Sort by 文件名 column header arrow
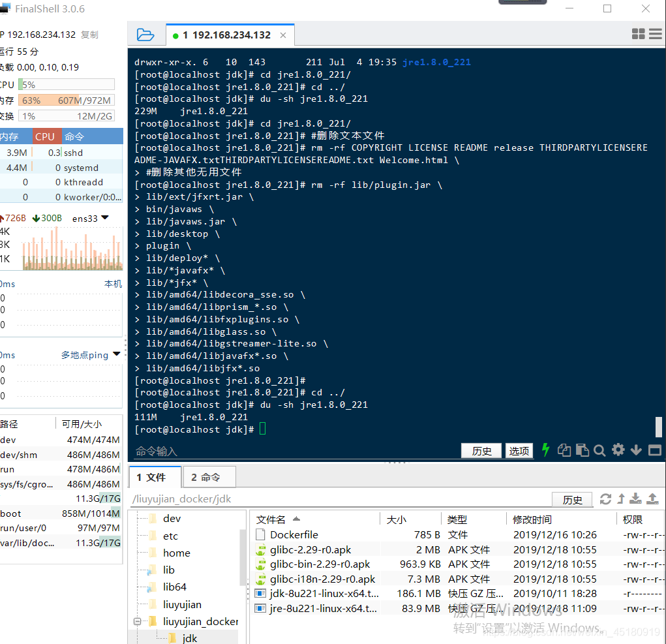 297,519
